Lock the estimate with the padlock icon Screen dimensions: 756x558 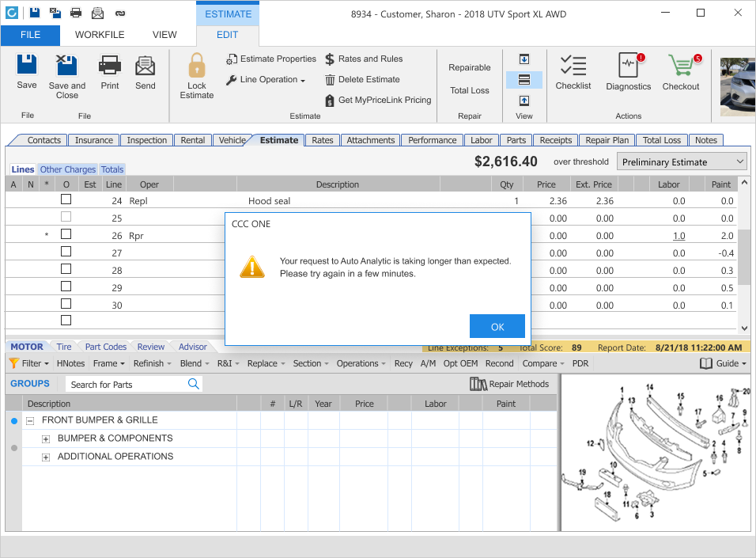pyautogui.click(x=196, y=71)
